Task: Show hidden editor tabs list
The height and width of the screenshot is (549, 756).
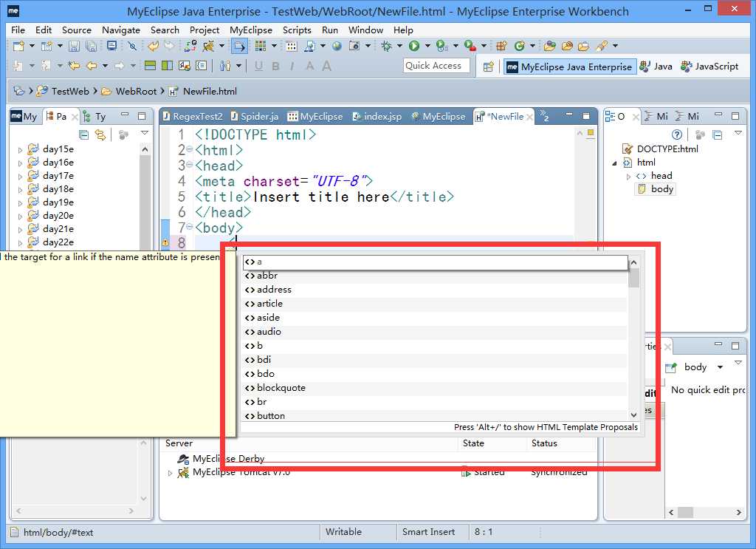Action: coord(544,116)
